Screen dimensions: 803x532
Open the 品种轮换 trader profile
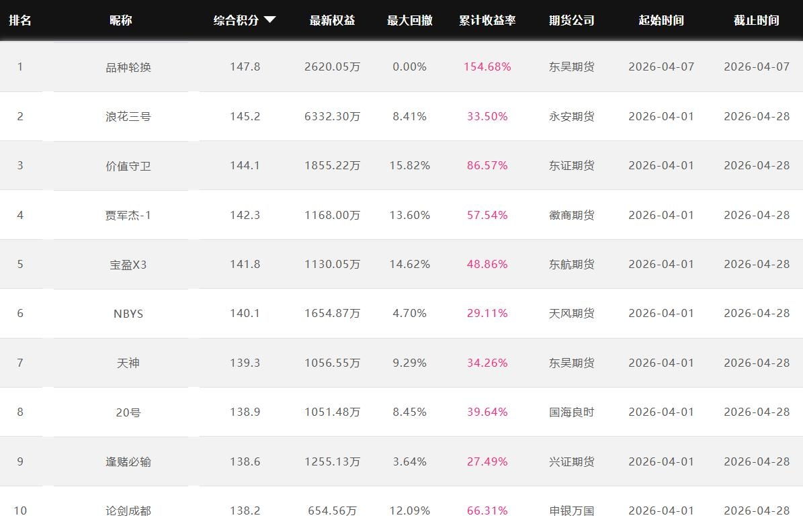[128, 67]
